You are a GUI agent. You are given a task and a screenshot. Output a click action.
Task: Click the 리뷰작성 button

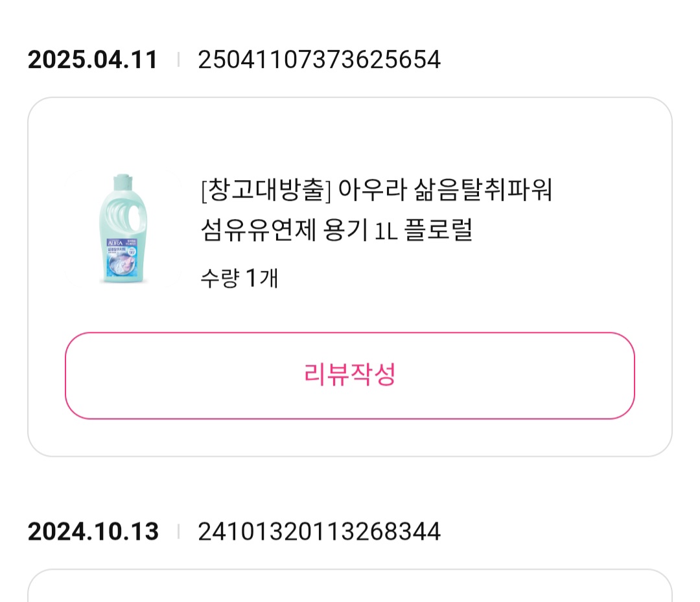point(349,376)
